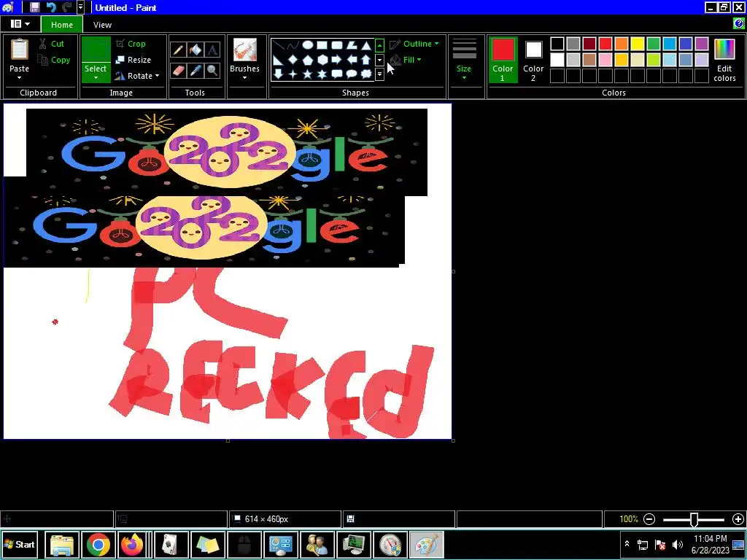Viewport: 747px width, 560px height.
Task: Click the Paste clipboard icon
Action: click(20, 50)
